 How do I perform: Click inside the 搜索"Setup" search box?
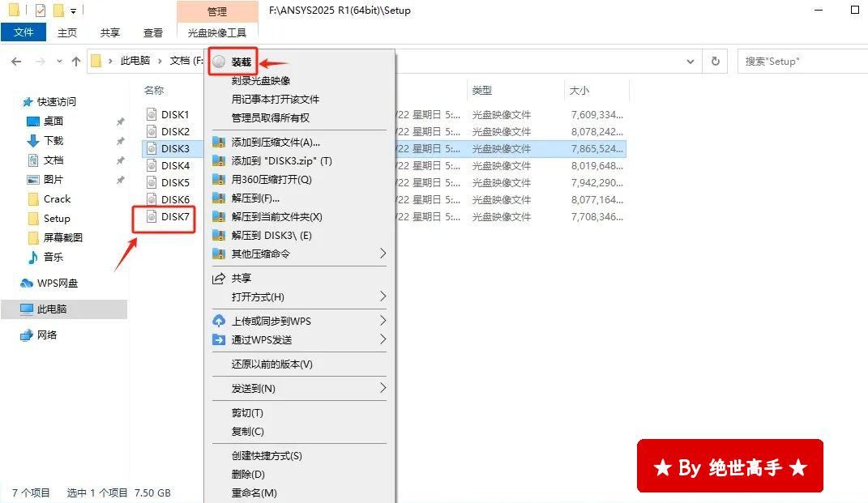tap(802, 61)
